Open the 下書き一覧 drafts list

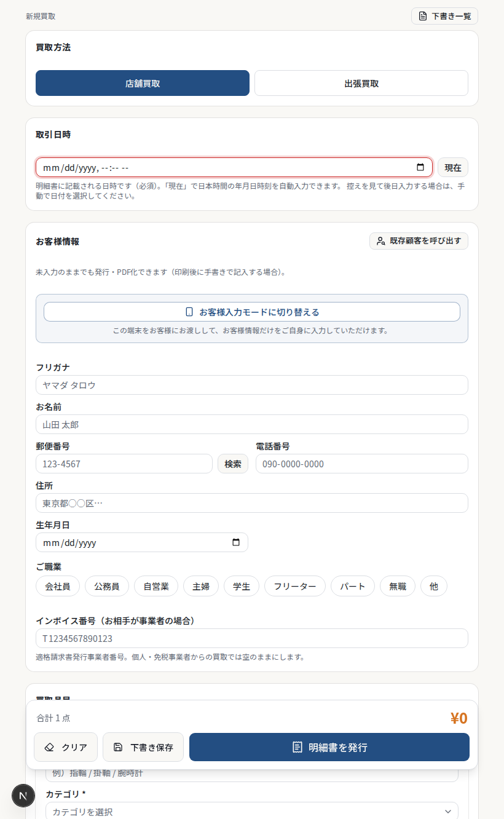tap(444, 16)
